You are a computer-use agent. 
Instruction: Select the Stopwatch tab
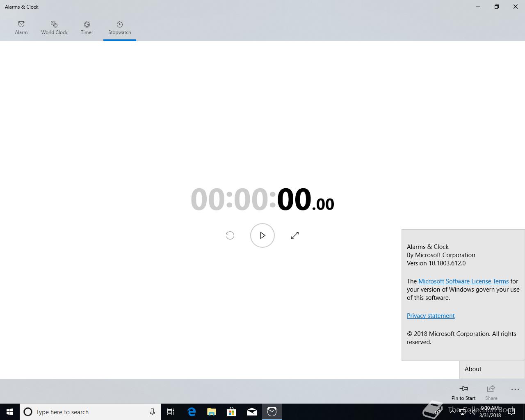120,27
